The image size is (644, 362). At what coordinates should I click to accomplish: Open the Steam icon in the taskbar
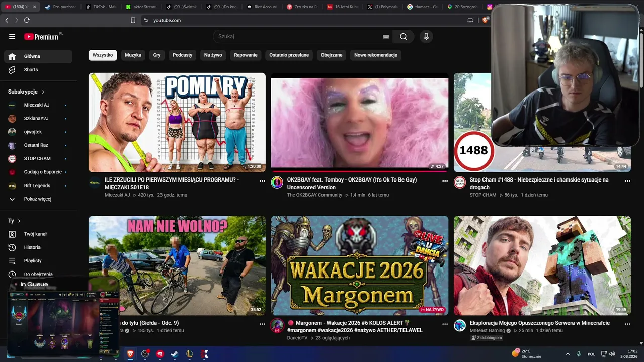point(175,354)
